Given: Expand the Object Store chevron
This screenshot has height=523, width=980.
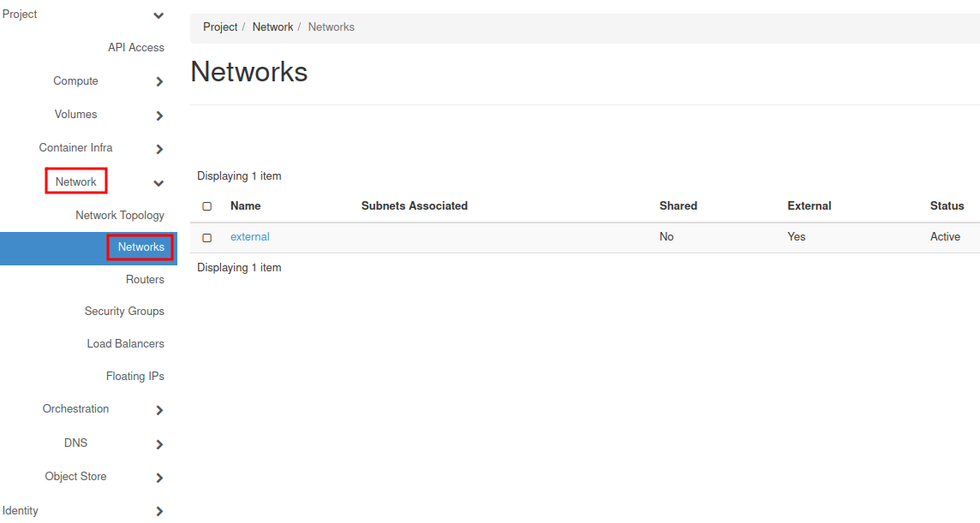Looking at the screenshot, I should (x=159, y=478).
